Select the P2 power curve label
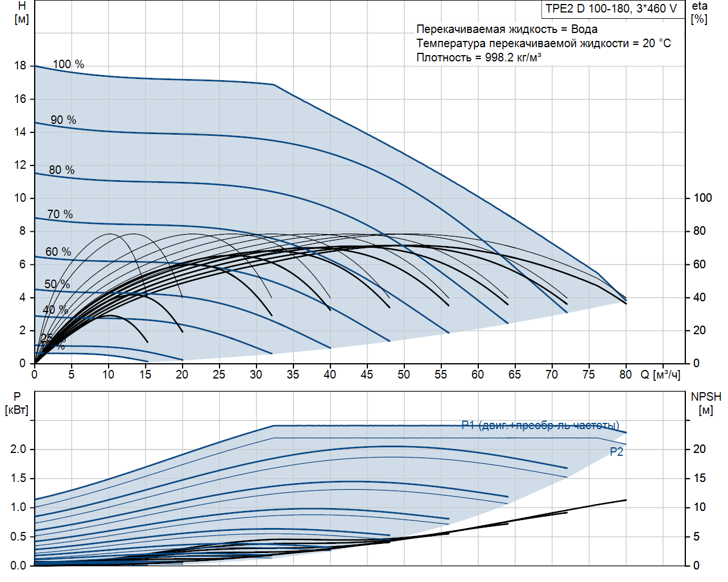This screenshot has height=582, width=728. click(x=617, y=452)
